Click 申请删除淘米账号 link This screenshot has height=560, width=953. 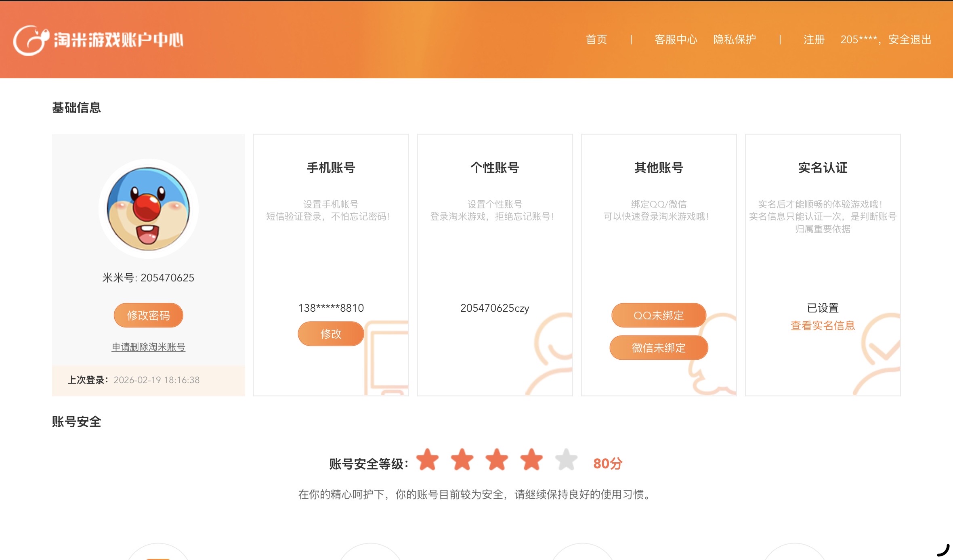pos(148,347)
